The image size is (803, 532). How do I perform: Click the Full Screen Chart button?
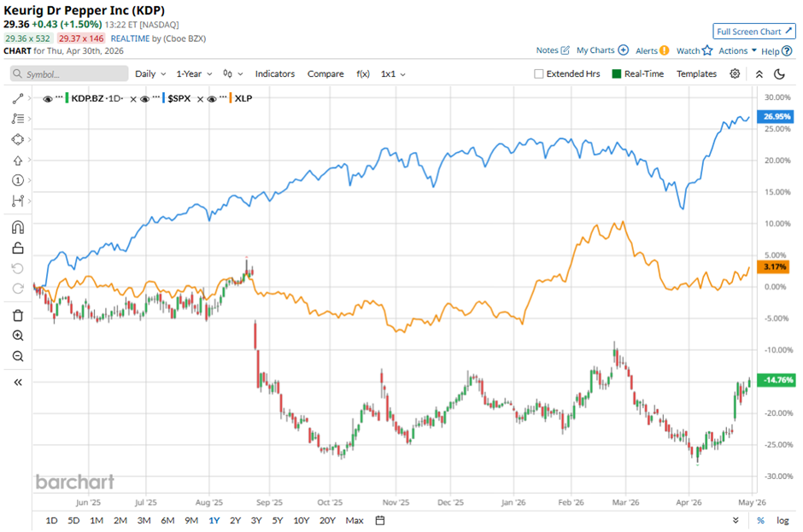pyautogui.click(x=753, y=32)
